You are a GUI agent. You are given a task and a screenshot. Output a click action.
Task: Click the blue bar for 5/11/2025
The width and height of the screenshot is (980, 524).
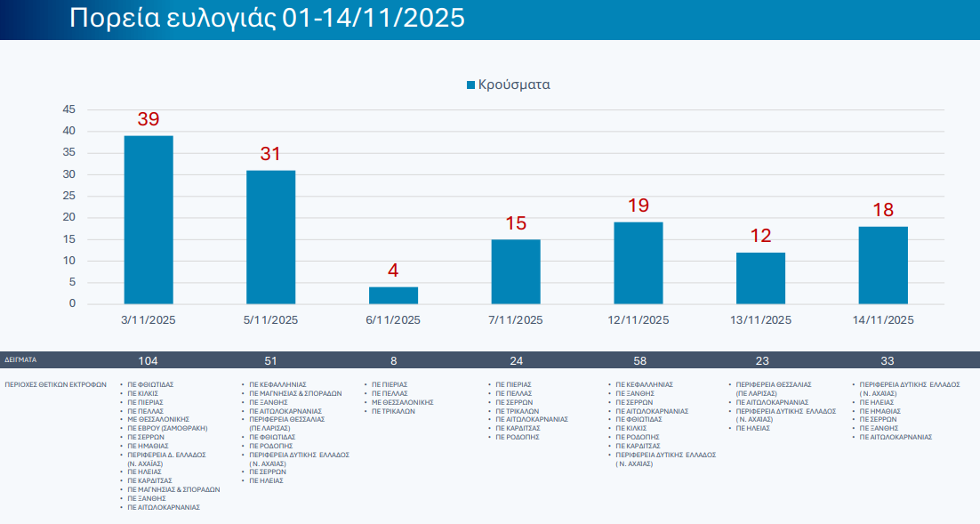coord(270,237)
